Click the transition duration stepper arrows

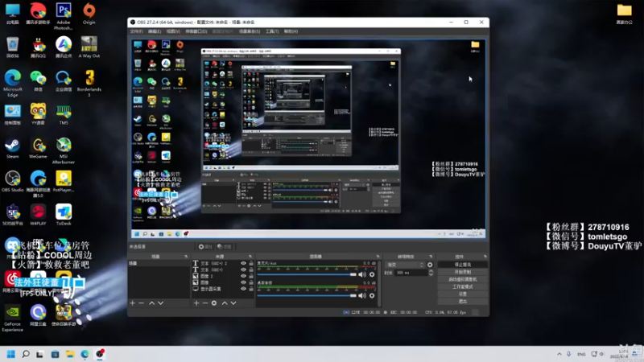pyautogui.click(x=431, y=273)
